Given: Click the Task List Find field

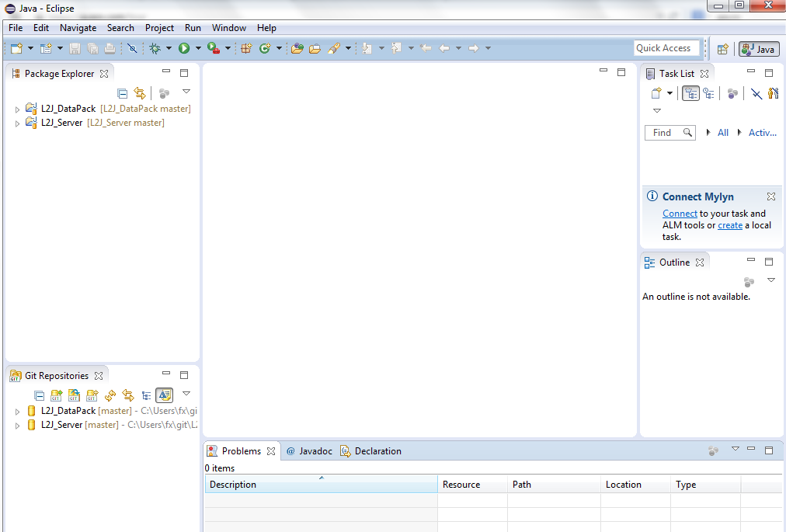Looking at the screenshot, I should click(670, 133).
